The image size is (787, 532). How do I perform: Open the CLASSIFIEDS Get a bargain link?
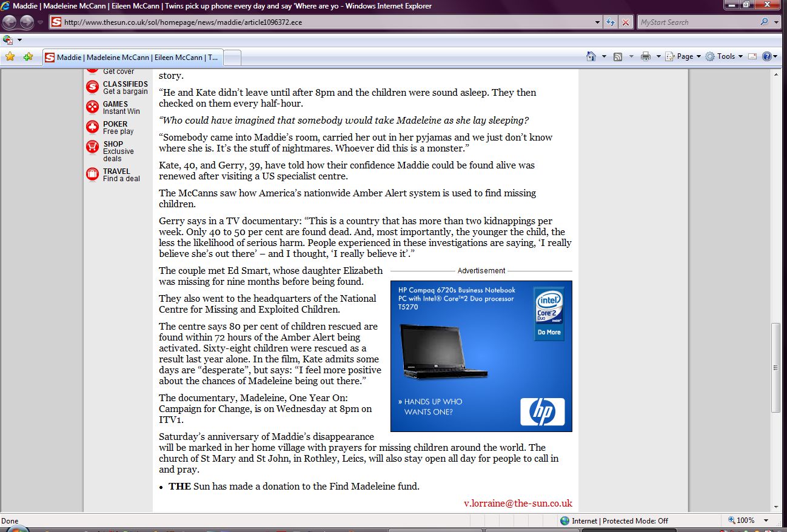tap(125, 87)
